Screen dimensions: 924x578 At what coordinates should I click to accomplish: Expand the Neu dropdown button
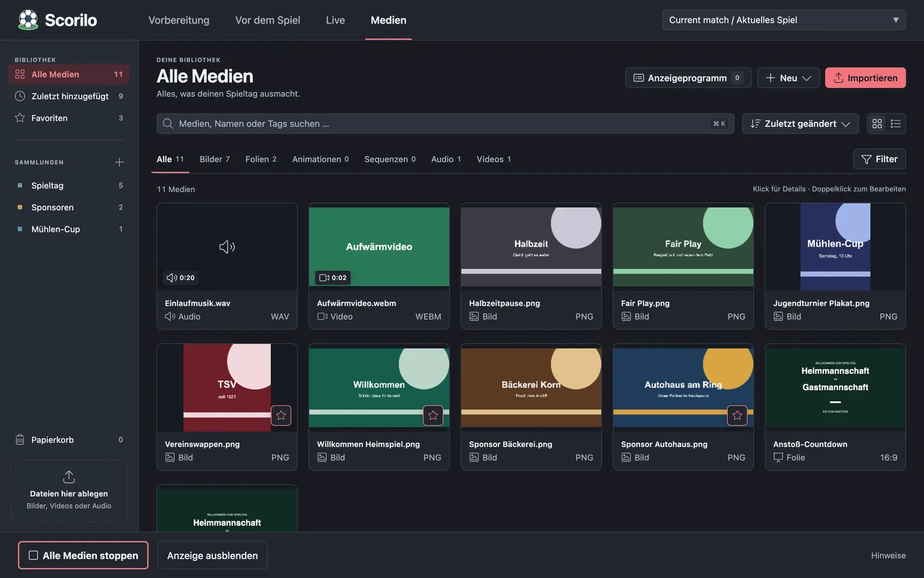[789, 78]
